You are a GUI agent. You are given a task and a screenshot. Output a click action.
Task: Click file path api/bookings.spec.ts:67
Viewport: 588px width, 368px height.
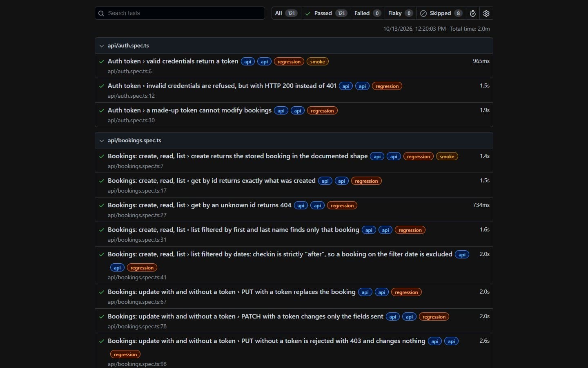pos(137,302)
